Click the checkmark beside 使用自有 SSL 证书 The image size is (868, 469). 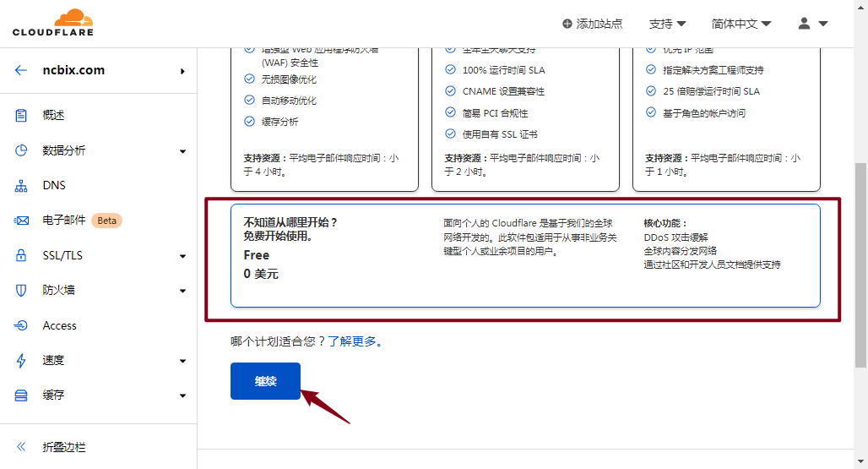coord(451,134)
